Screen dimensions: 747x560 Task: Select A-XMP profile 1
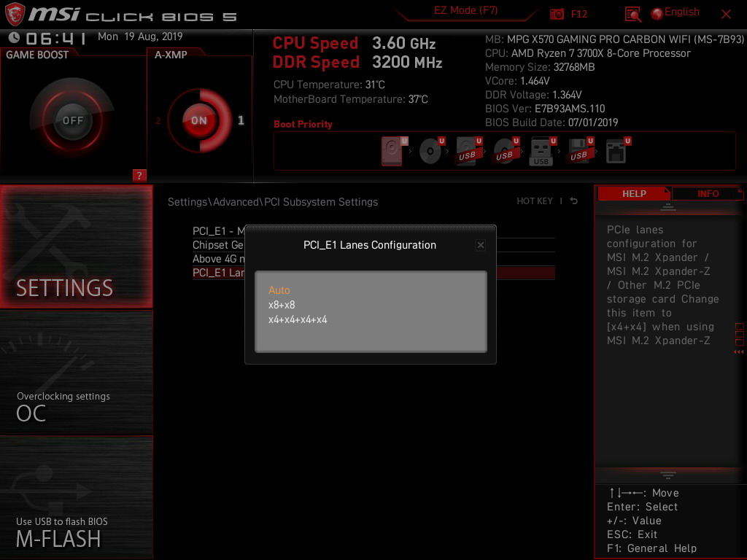pyautogui.click(x=241, y=120)
